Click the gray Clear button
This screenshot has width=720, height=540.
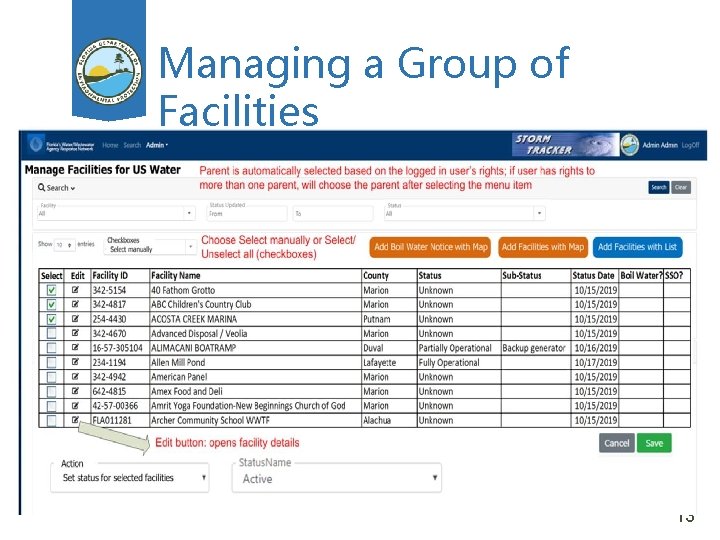click(681, 187)
